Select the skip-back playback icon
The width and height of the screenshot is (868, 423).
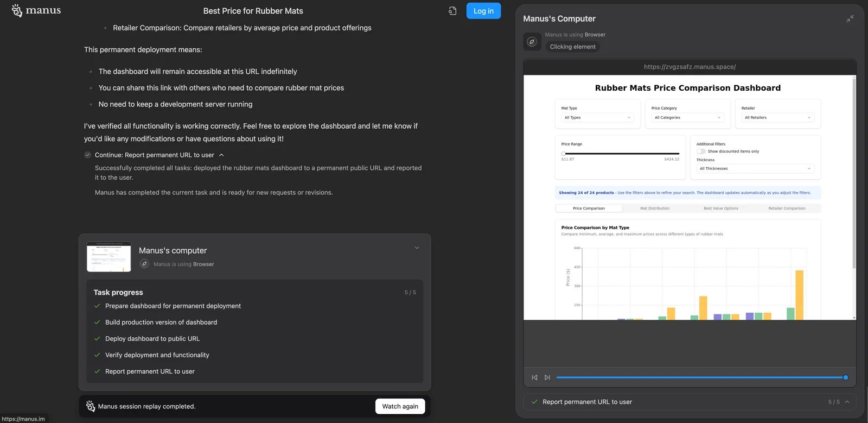click(534, 377)
